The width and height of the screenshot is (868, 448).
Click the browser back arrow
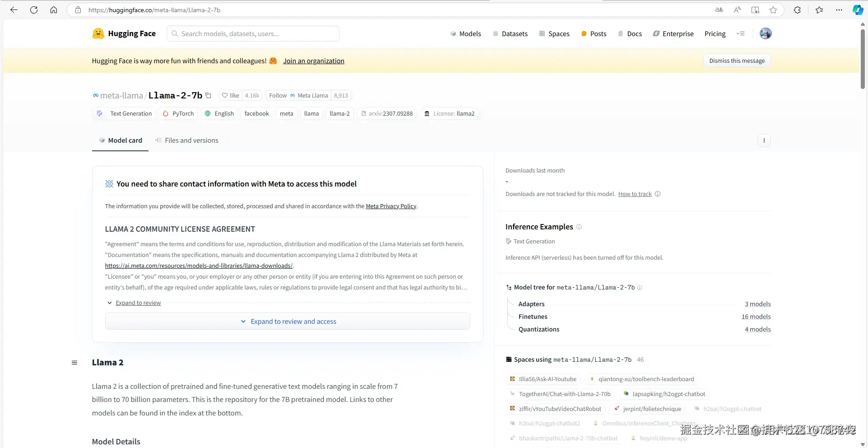tap(14, 10)
